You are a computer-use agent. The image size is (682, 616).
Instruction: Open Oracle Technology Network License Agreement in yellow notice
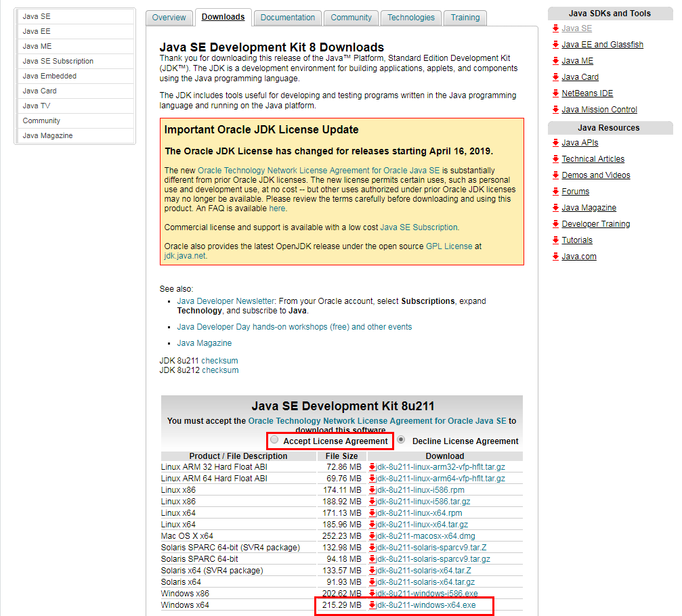(318, 171)
